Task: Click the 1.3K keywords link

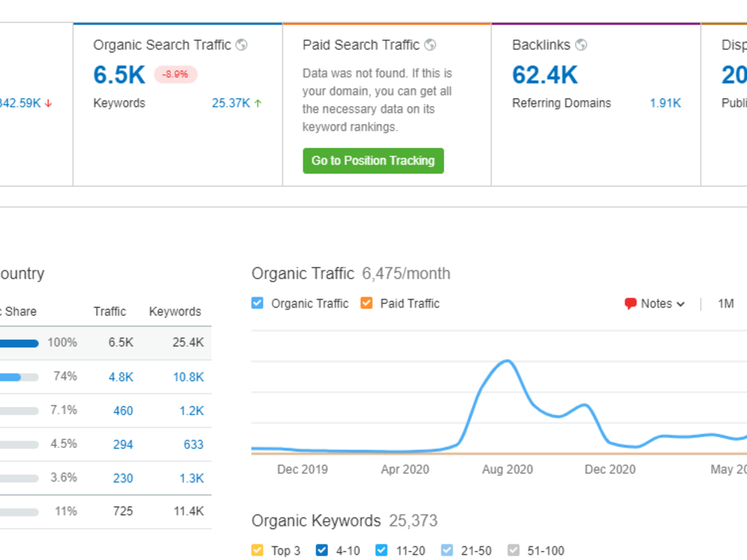Action: tap(191, 479)
